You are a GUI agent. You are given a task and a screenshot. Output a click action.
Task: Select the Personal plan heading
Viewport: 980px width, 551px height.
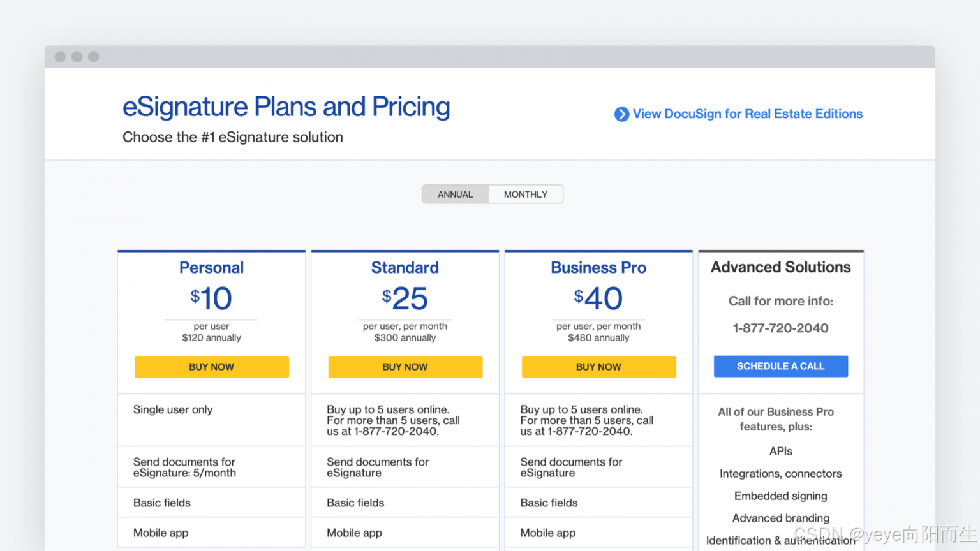[211, 268]
